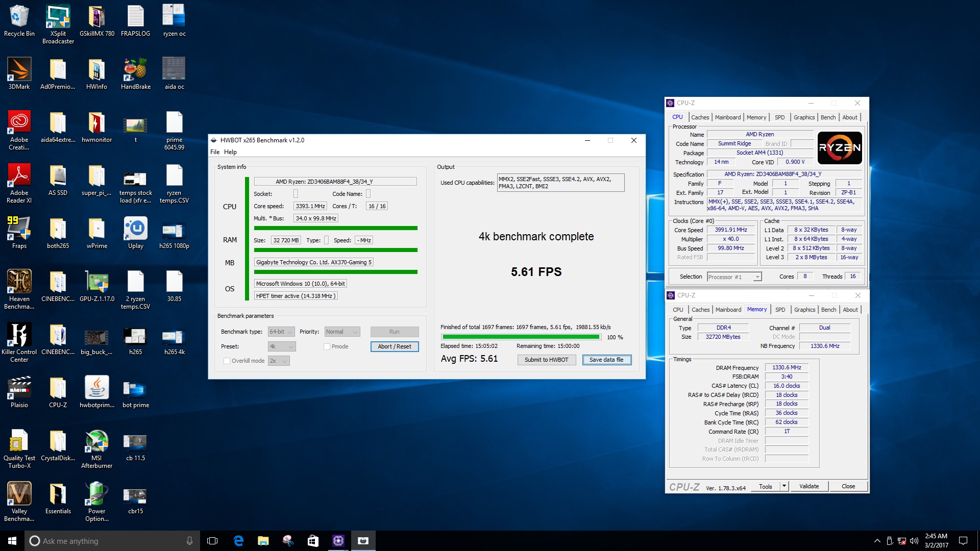
Task: Click the green RAM status bar
Action: 335,251
